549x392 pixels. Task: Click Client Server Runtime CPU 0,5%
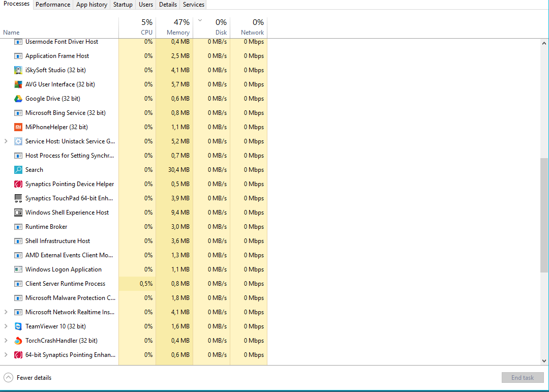pos(146,284)
